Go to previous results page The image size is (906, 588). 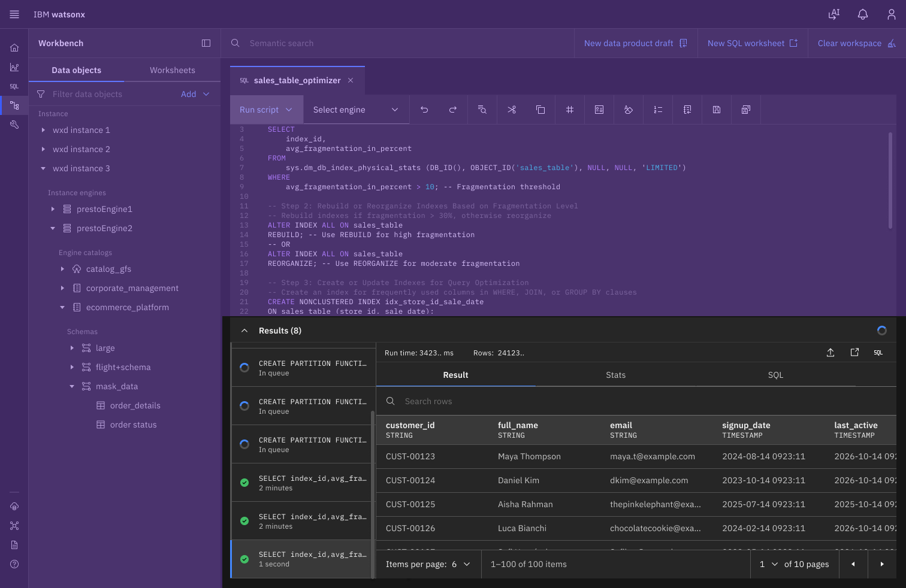click(853, 564)
